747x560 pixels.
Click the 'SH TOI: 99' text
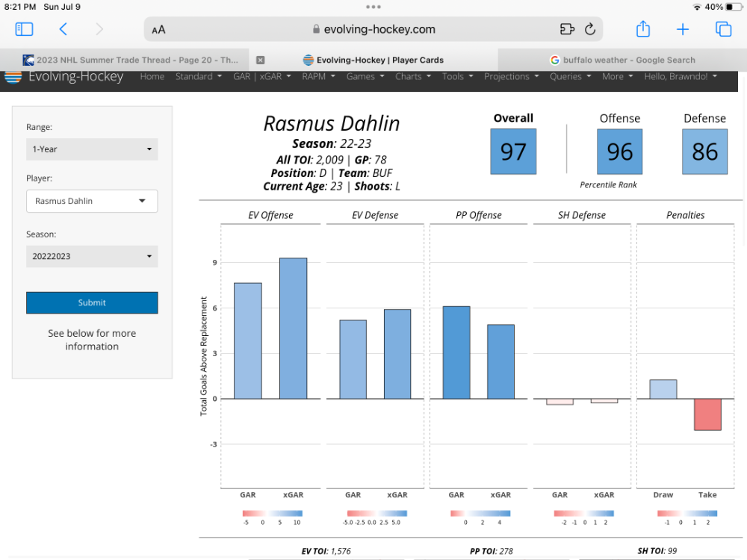tap(657, 550)
